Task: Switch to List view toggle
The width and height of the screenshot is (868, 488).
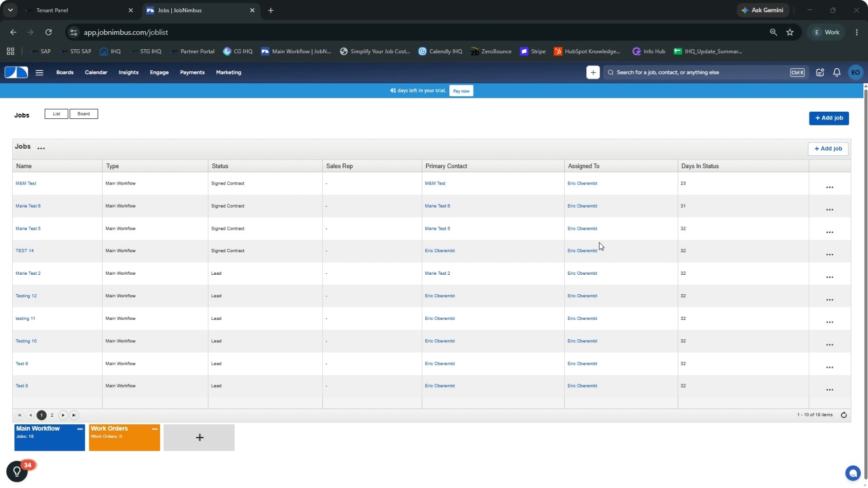Action: click(56, 114)
